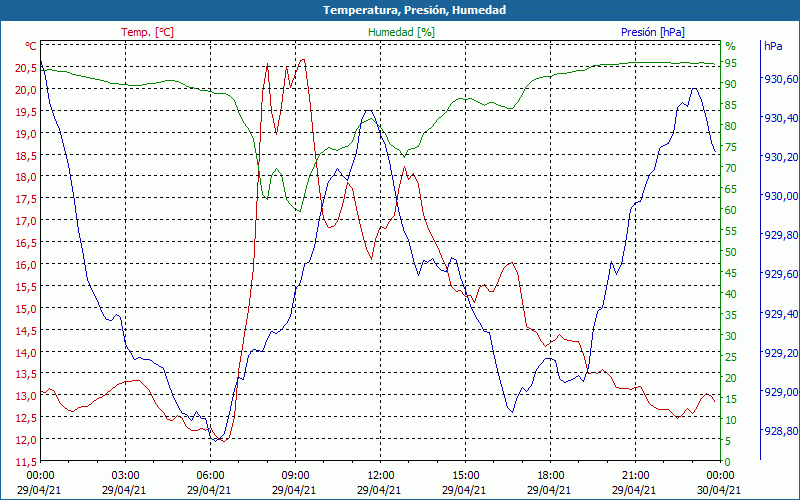Click the 929,80 pressure axis value
800x500 pixels.
pos(781,235)
